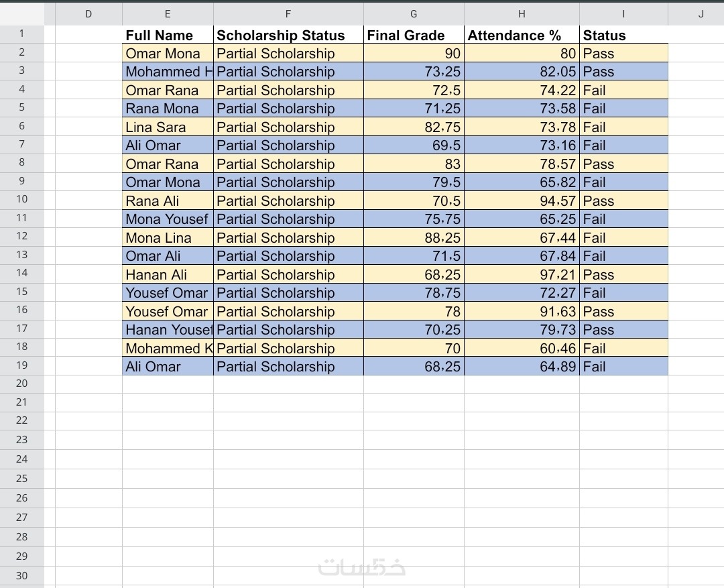This screenshot has width=724, height=588.
Task: Select the 'Scholarship Status' header cell
Action: (x=288, y=36)
